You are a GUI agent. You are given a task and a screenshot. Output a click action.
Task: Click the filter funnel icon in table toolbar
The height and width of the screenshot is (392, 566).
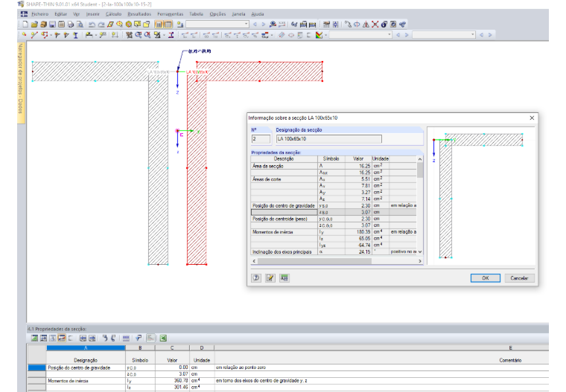(139, 338)
